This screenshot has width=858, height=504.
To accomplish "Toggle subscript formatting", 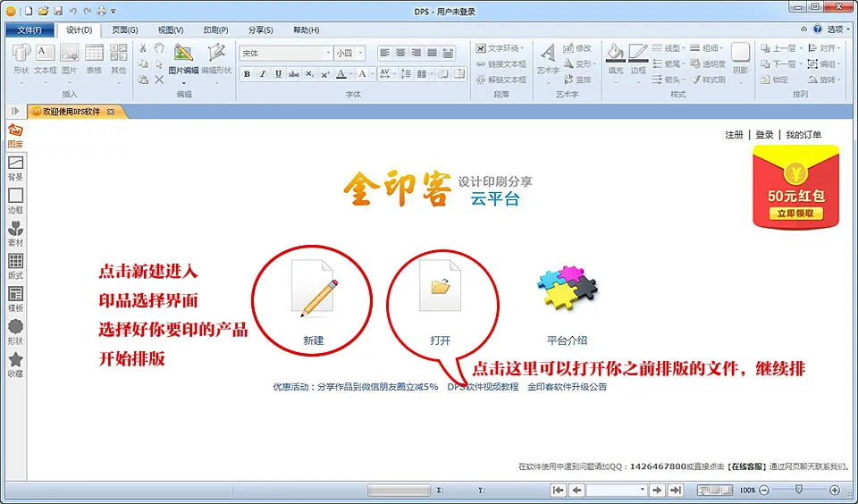I will click(310, 74).
